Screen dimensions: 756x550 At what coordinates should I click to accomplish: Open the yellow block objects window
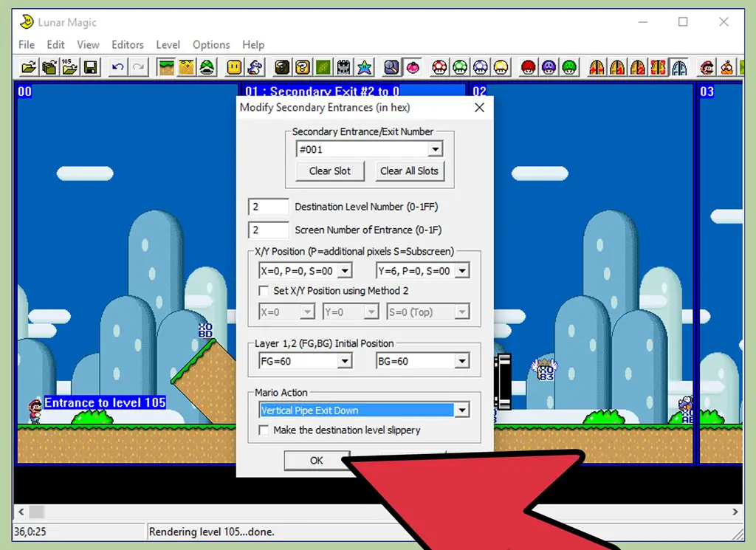(234, 67)
